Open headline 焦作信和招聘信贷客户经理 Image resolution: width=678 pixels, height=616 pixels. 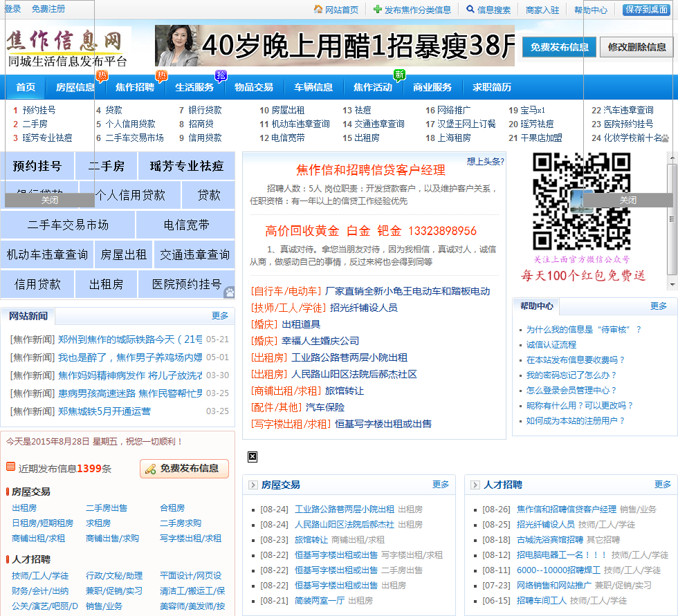pos(371,170)
